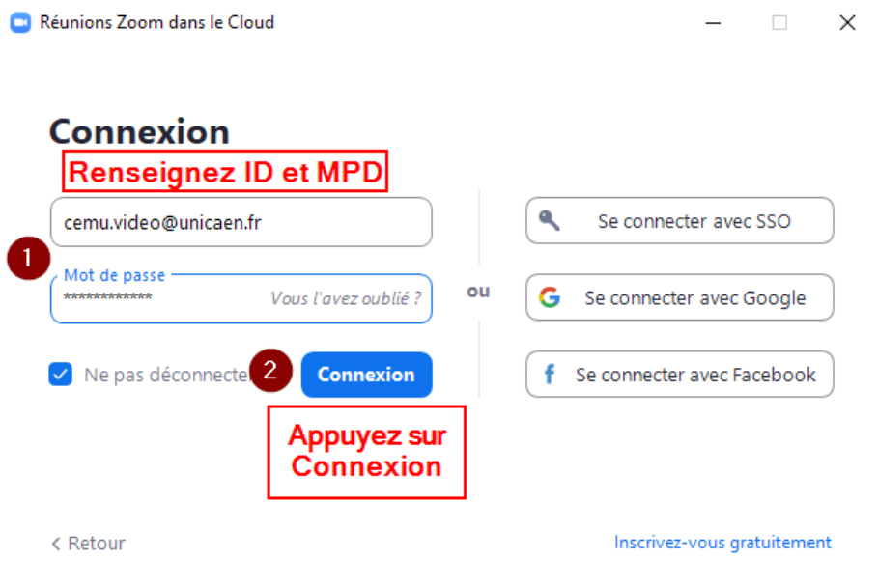Sign in via Se connecter avec Google
Screen dimensions: 878x588
tap(694, 298)
